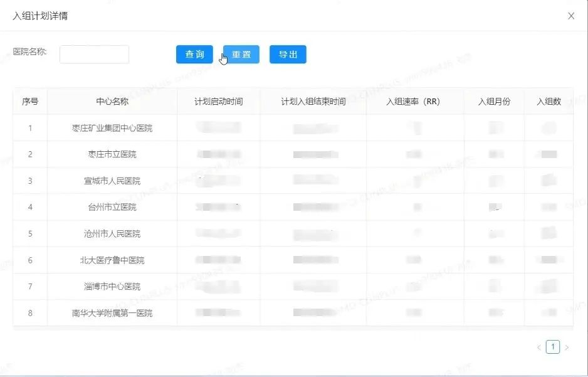Select the 台州市立医院 row
Screen dimensions: 588x377
pyautogui.click(x=293, y=207)
